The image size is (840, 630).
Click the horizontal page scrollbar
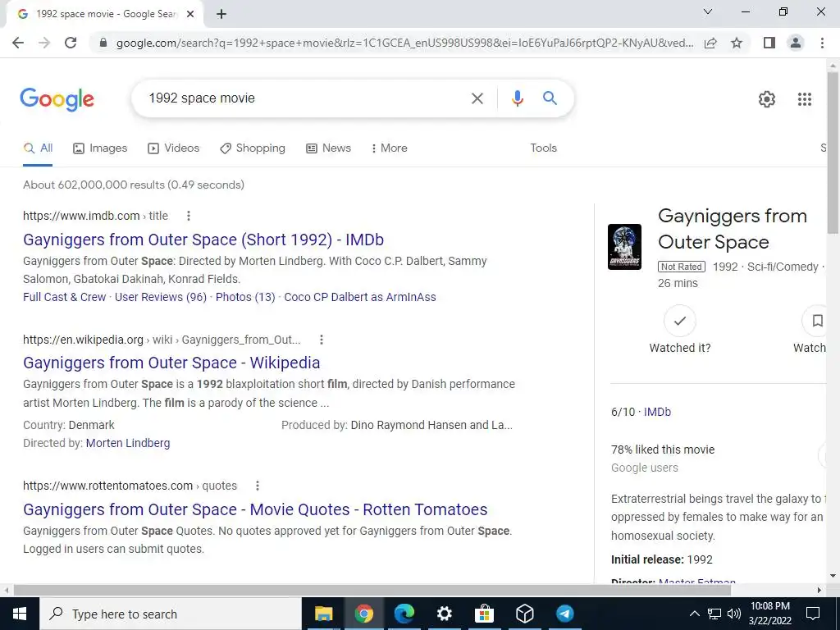(372, 590)
